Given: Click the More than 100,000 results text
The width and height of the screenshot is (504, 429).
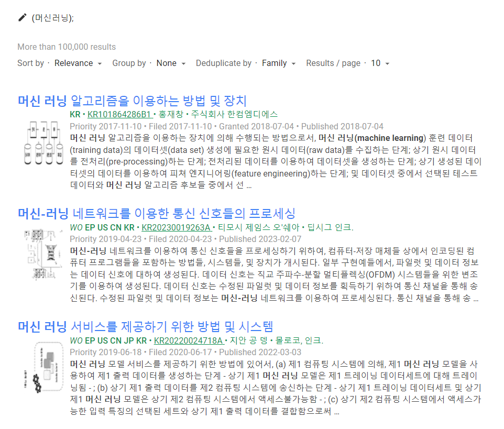Looking at the screenshot, I should click(x=67, y=47).
